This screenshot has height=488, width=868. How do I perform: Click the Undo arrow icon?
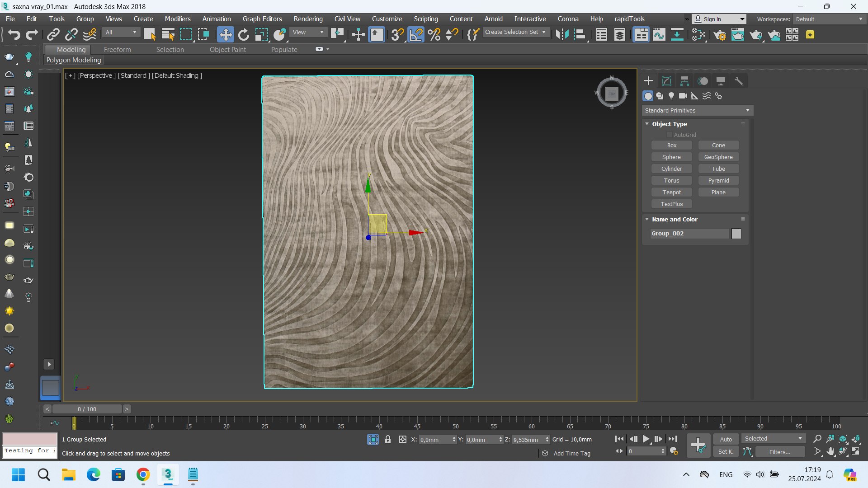click(14, 35)
